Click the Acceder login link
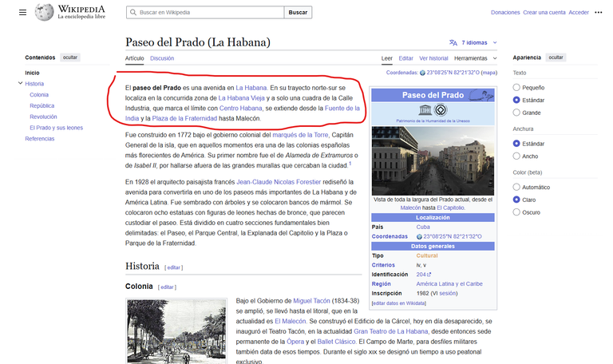The height and width of the screenshot is (364, 613). click(579, 13)
